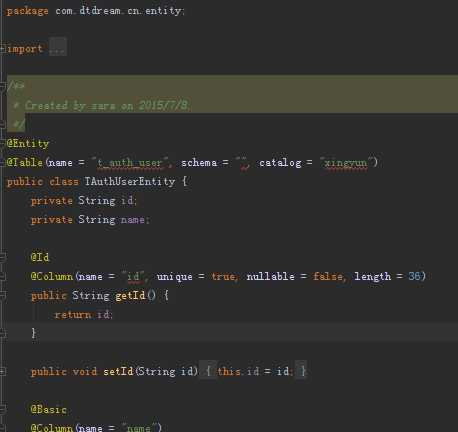Click the closing brace of getId
The height and width of the screenshot is (432, 458).
point(33,333)
